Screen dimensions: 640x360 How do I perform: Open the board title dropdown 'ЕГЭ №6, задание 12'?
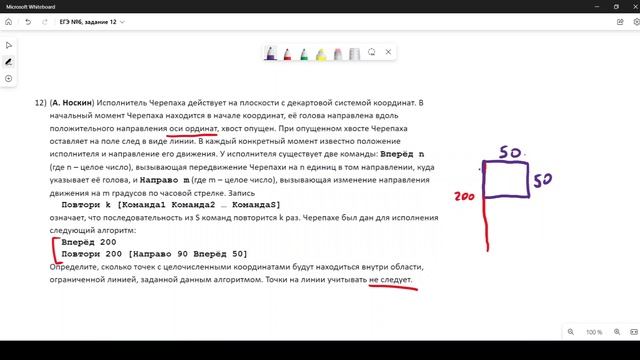click(x=92, y=22)
